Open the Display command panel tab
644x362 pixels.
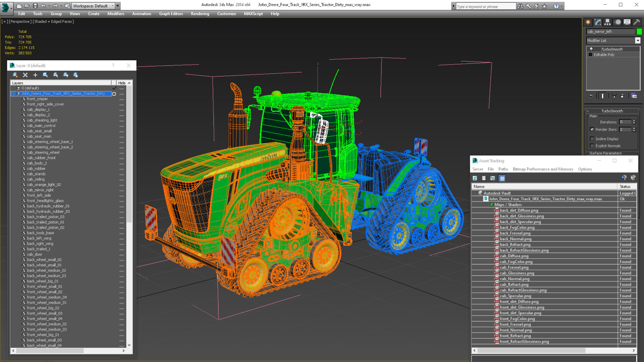(627, 22)
